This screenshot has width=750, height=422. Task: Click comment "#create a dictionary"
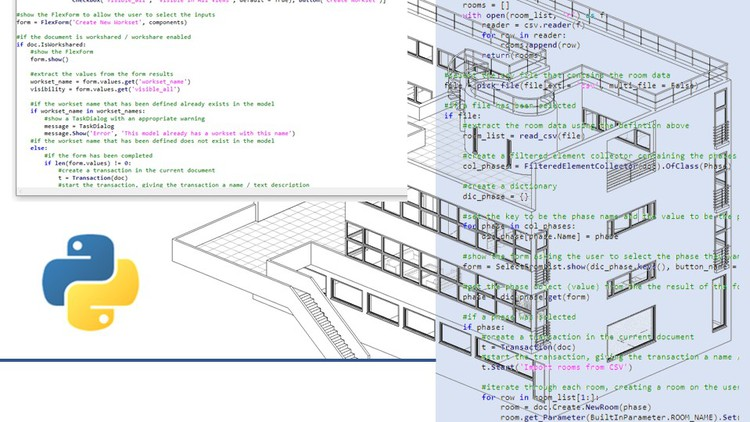click(509, 187)
